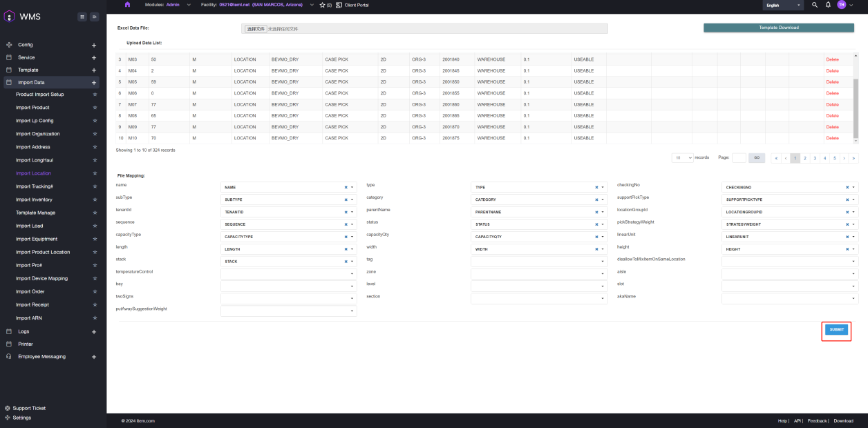The height and width of the screenshot is (428, 868).
Task: Expand the Logs plus icon
Action: 94,331
